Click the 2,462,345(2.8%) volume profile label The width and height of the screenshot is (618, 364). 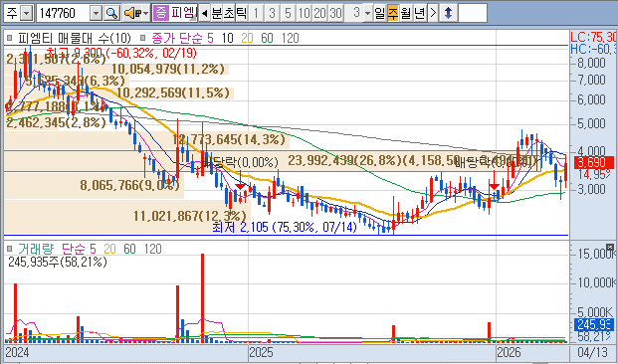tap(57, 122)
